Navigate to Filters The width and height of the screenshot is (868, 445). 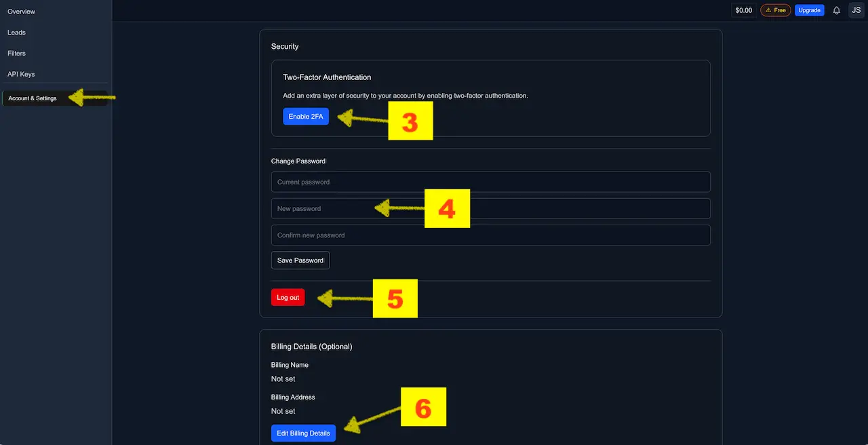click(16, 53)
